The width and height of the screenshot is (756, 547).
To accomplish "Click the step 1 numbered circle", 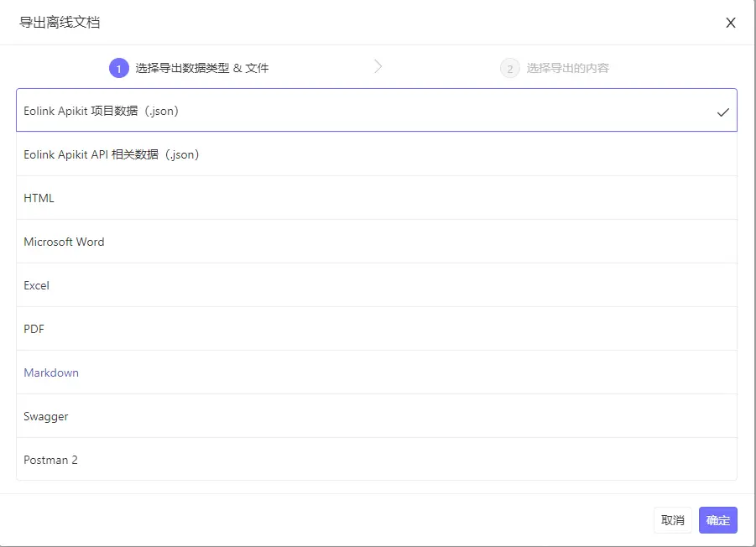I will 119,68.
